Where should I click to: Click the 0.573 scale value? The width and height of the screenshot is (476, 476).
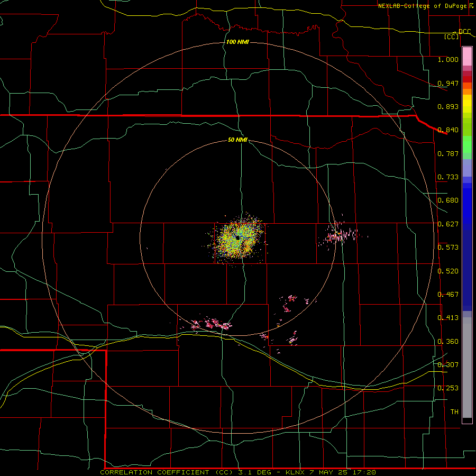[448, 247]
